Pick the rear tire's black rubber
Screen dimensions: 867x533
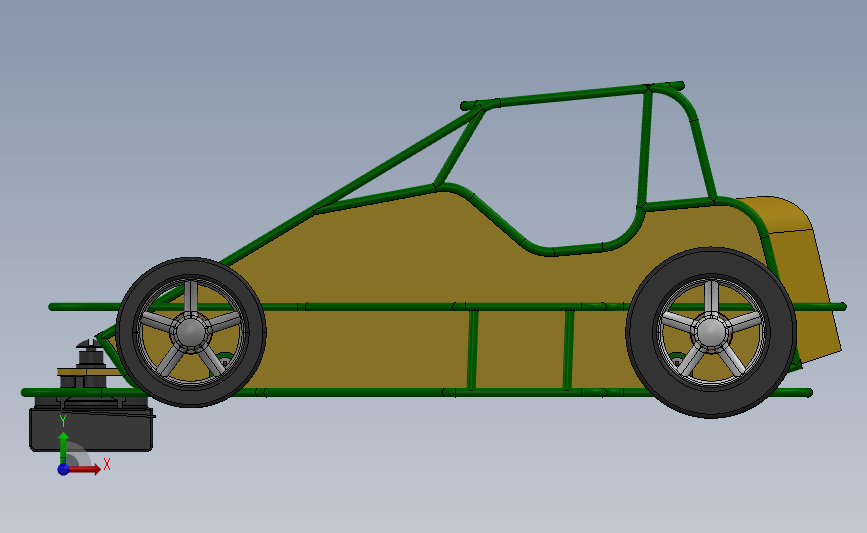711,402
